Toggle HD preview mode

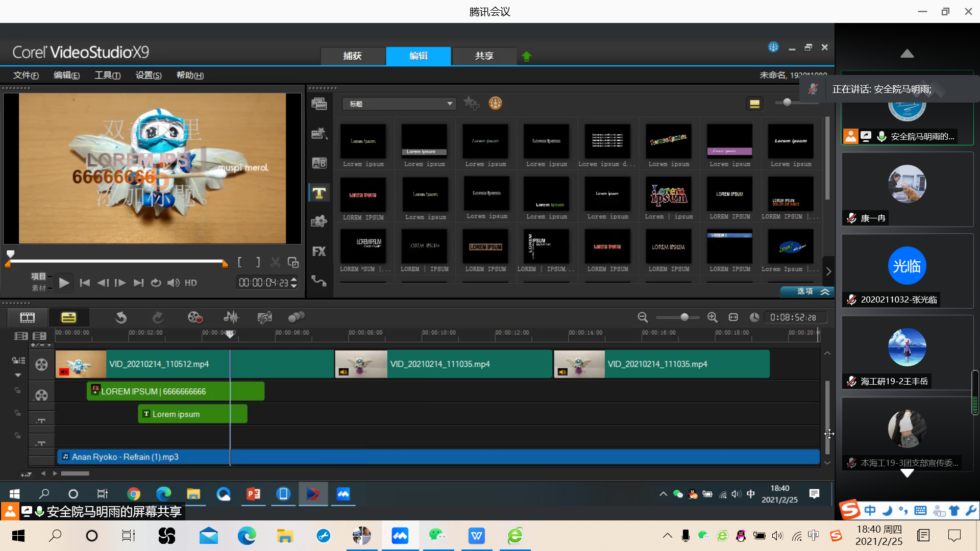tap(191, 283)
